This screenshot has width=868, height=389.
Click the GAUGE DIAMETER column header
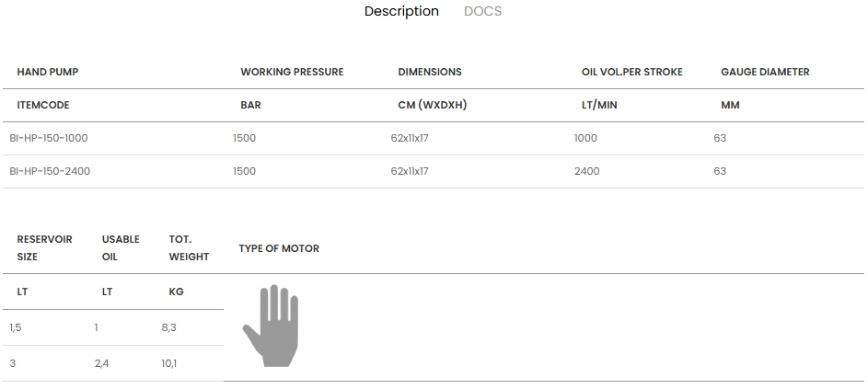[765, 72]
